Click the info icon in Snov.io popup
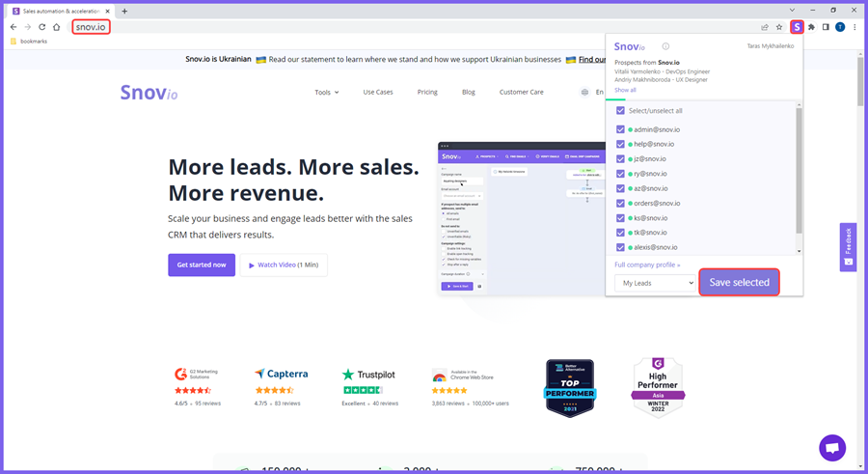 (665, 46)
